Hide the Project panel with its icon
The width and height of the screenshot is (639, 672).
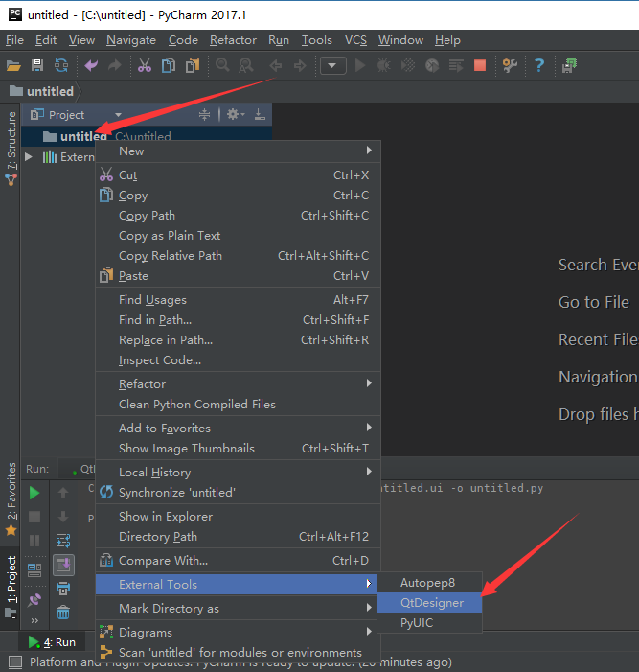click(x=260, y=114)
